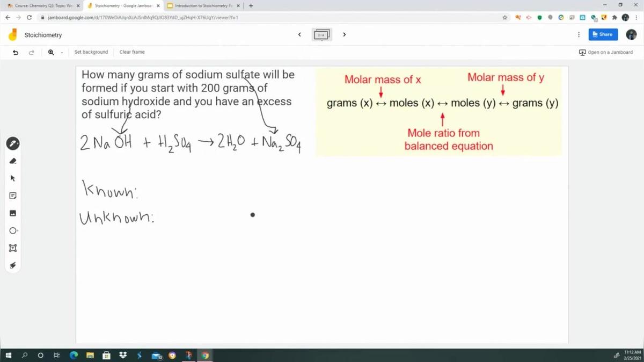Insert an image with the image tool

coord(14,213)
